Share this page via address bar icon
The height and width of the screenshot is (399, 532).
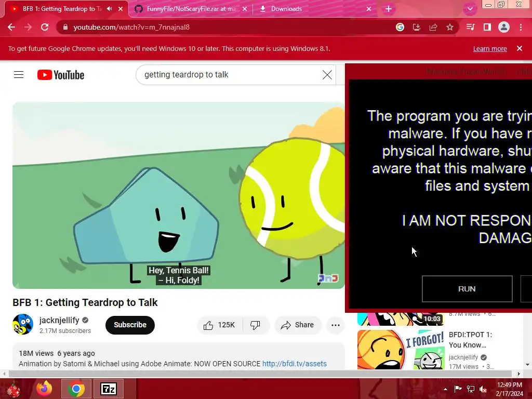pos(433,27)
